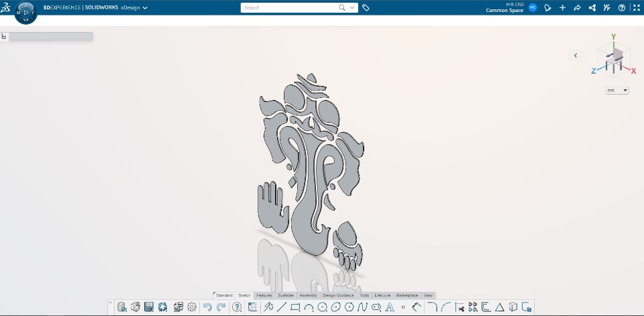Click the plus Add icon

562,8
